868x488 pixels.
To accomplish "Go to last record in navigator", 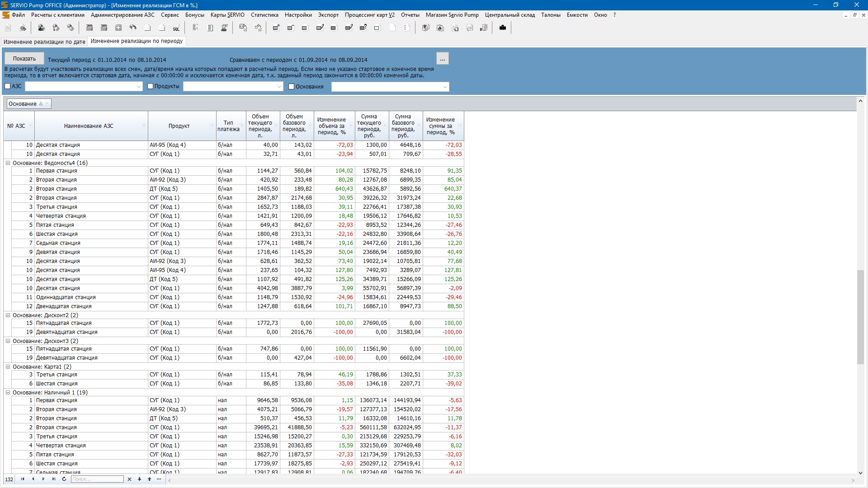I will click(54, 479).
